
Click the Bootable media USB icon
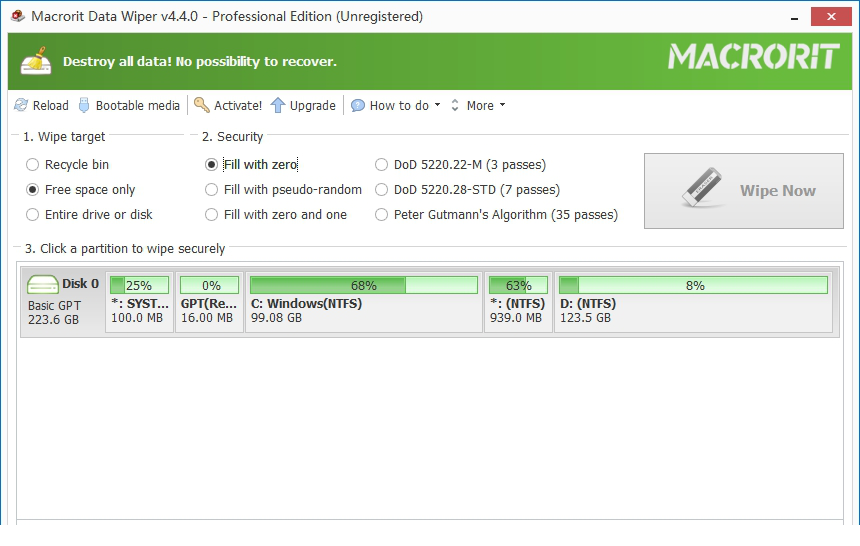click(84, 105)
